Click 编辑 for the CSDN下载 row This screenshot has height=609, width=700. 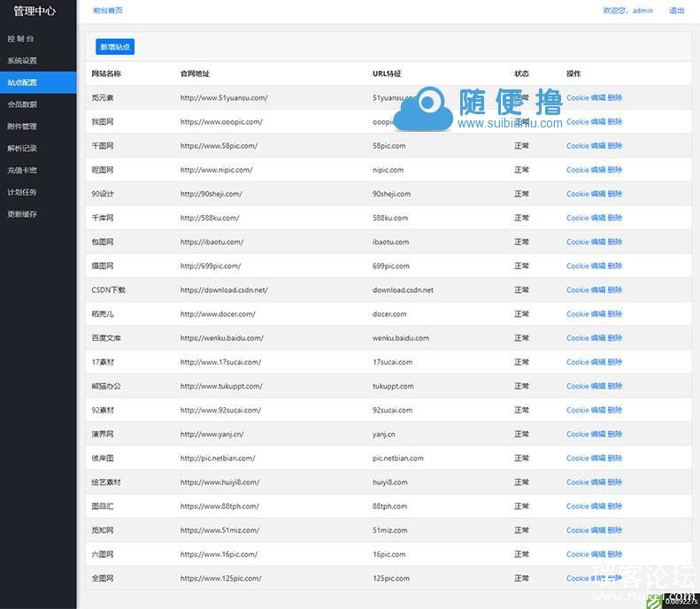598,289
